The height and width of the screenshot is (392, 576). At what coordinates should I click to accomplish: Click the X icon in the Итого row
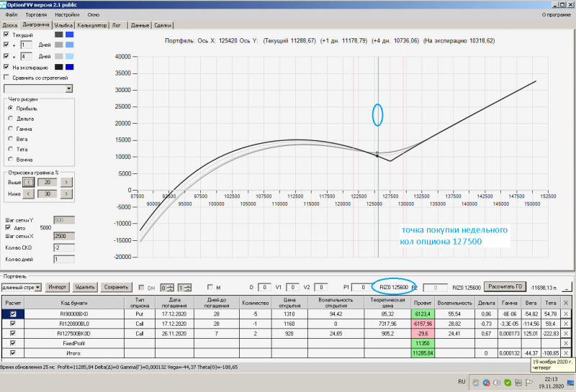click(566, 353)
